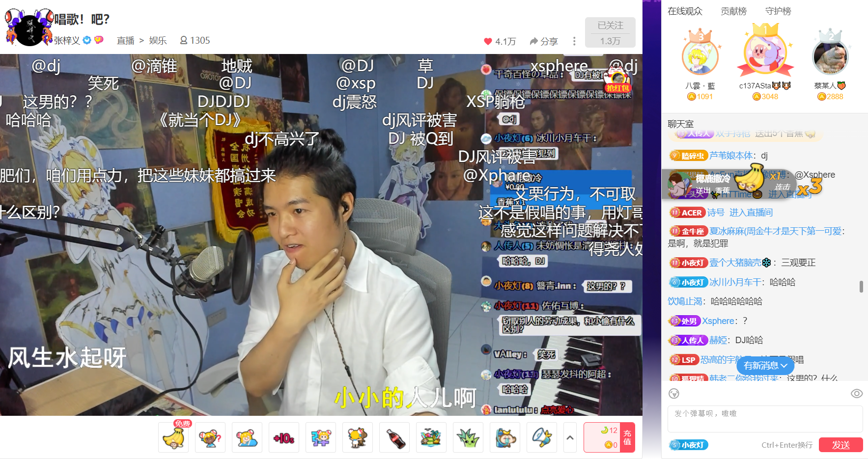Image resolution: width=868 pixels, height=459 pixels.
Task: Click username 冰川小月车干 in chat
Action: click(x=735, y=282)
